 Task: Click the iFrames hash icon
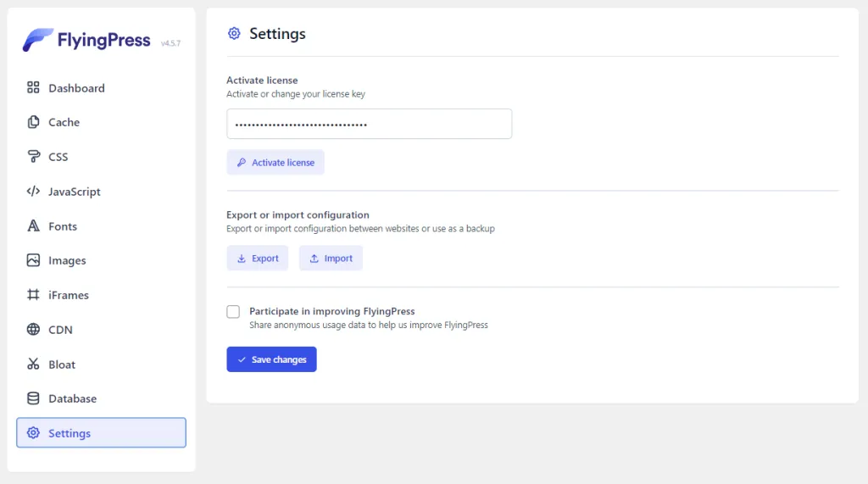pos(33,295)
